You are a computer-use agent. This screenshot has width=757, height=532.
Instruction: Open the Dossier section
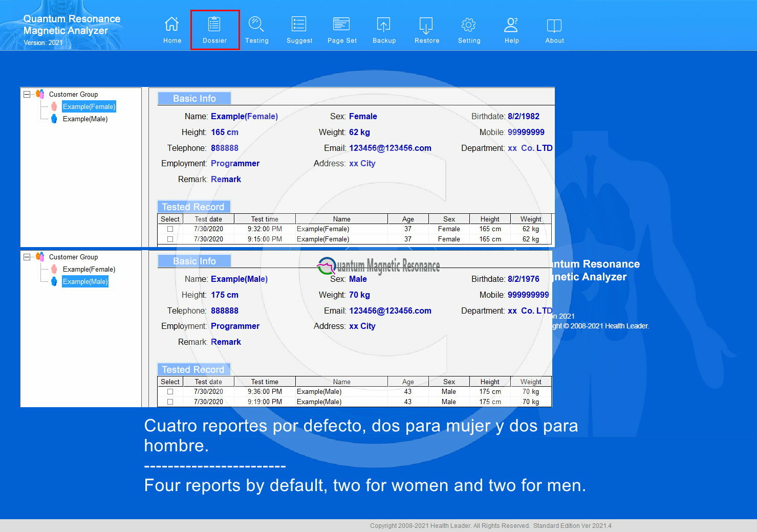(214, 30)
